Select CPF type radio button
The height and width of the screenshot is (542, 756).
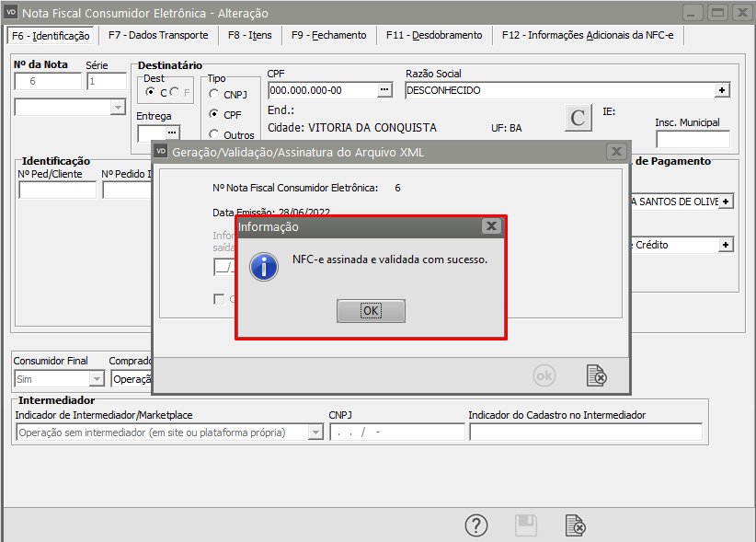click(x=213, y=114)
